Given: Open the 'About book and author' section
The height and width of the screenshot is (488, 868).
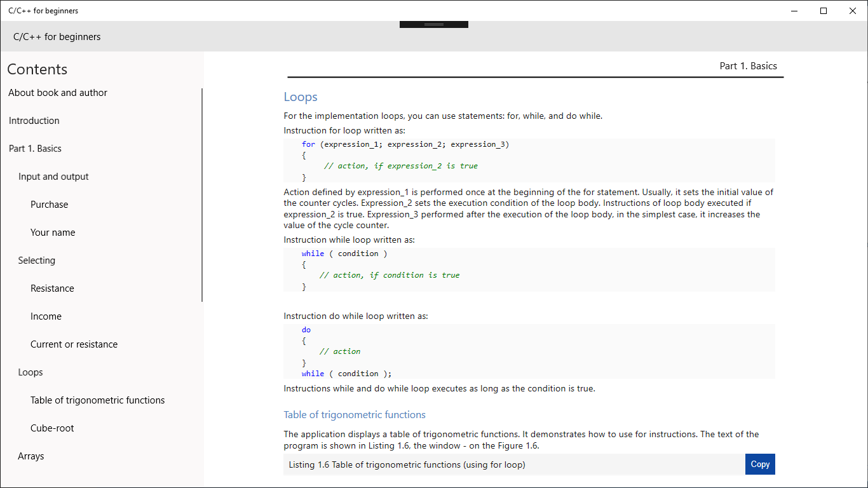Looking at the screenshot, I should (57, 92).
